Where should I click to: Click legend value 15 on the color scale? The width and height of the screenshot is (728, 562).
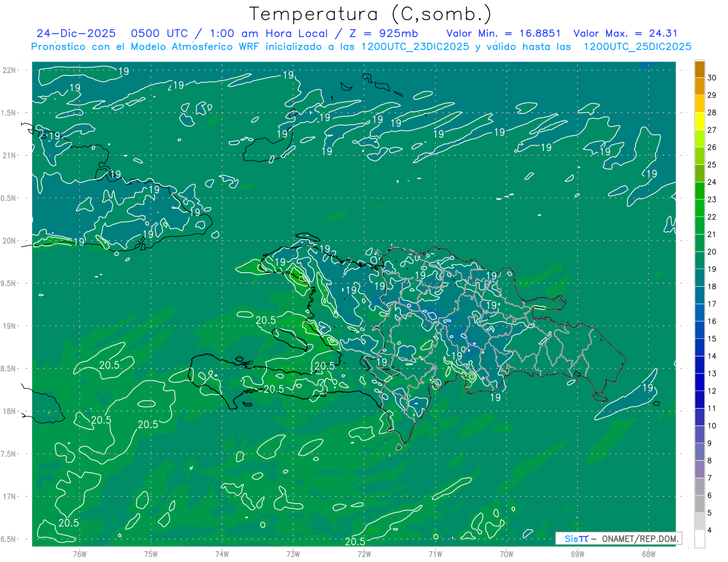click(x=712, y=338)
